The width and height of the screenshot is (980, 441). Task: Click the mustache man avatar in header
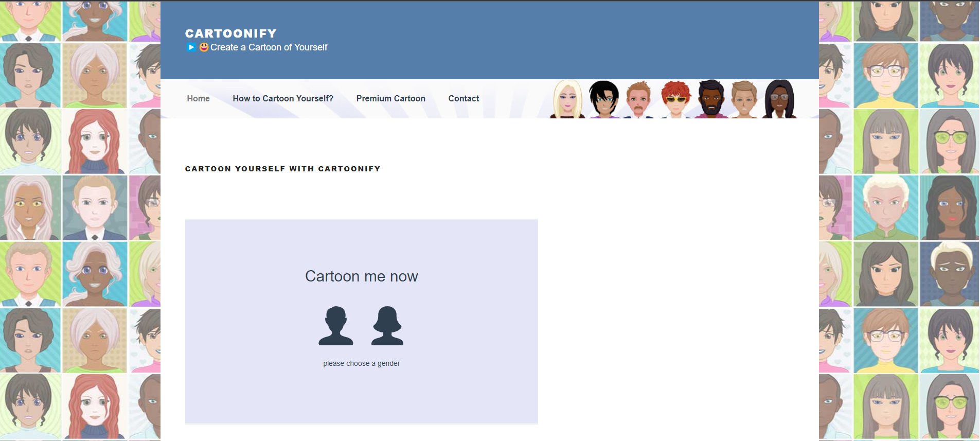click(x=638, y=100)
